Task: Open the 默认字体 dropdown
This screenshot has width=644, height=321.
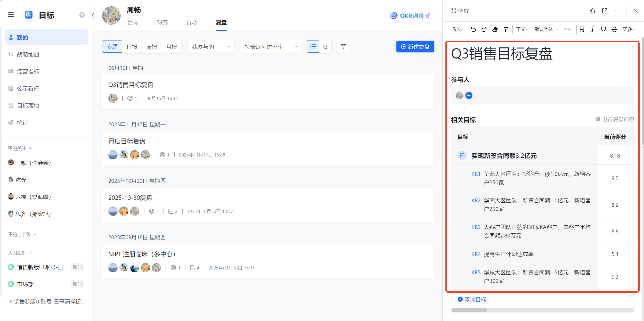Action: (x=546, y=29)
